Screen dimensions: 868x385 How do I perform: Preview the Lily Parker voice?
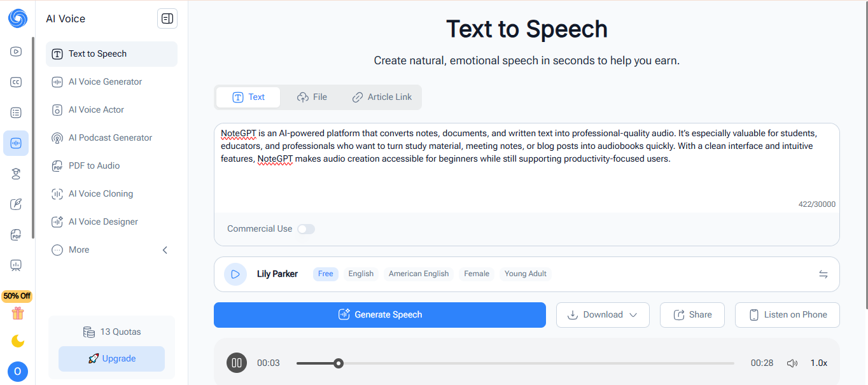coord(235,274)
